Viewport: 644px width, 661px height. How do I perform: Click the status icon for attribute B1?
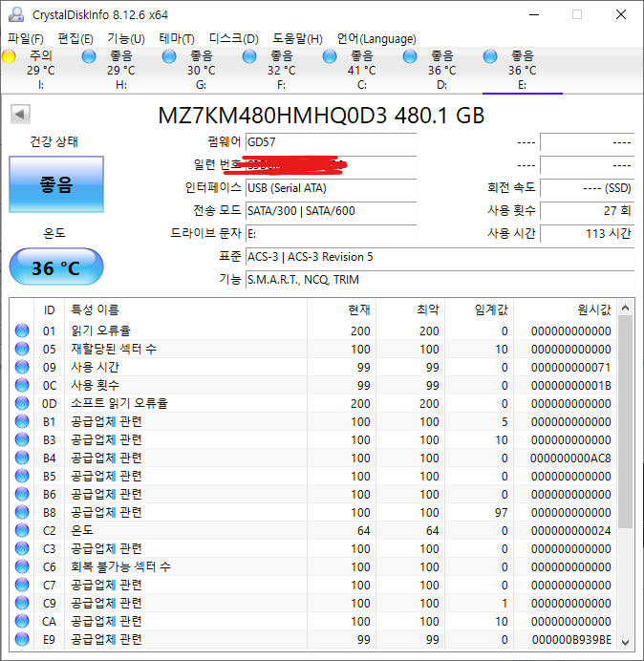pyautogui.click(x=22, y=421)
